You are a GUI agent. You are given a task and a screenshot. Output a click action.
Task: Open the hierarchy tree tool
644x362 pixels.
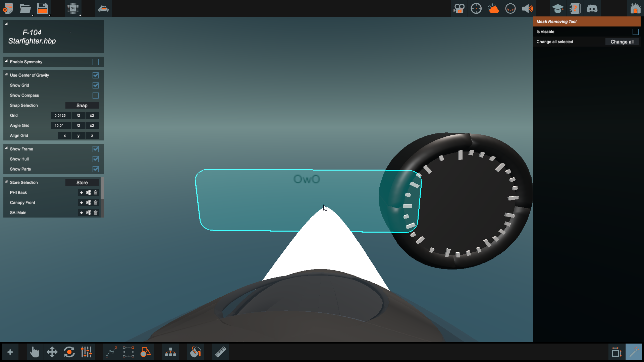170,352
